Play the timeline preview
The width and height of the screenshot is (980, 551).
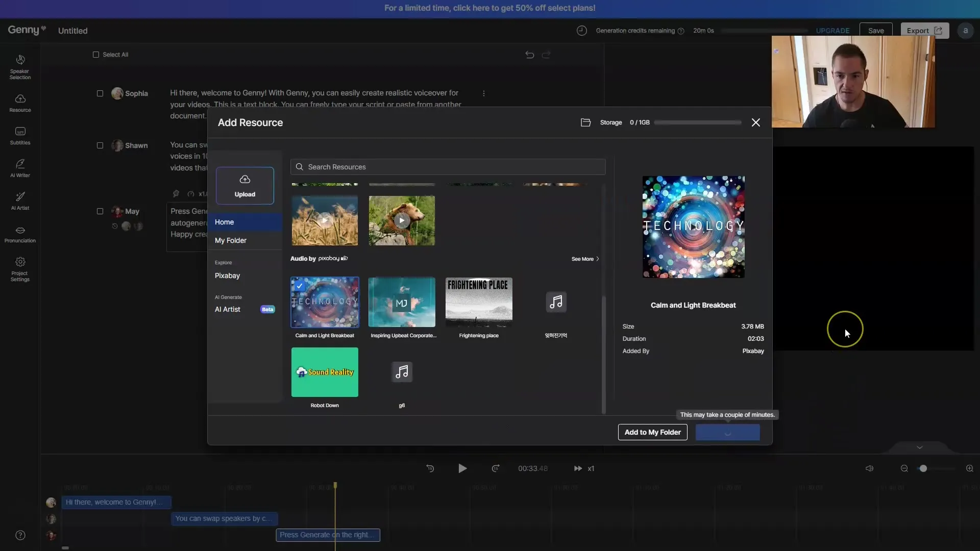point(462,468)
